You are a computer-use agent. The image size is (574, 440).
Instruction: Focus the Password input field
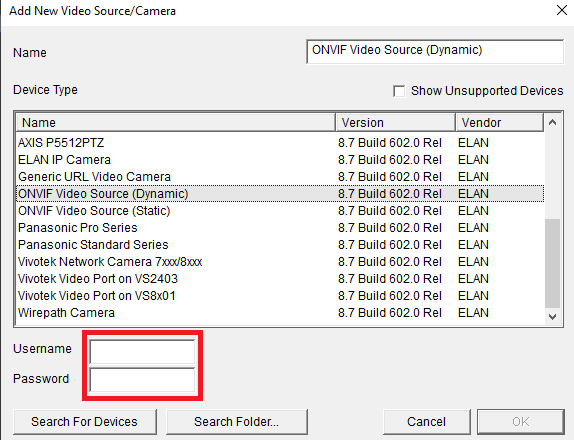coord(142,380)
